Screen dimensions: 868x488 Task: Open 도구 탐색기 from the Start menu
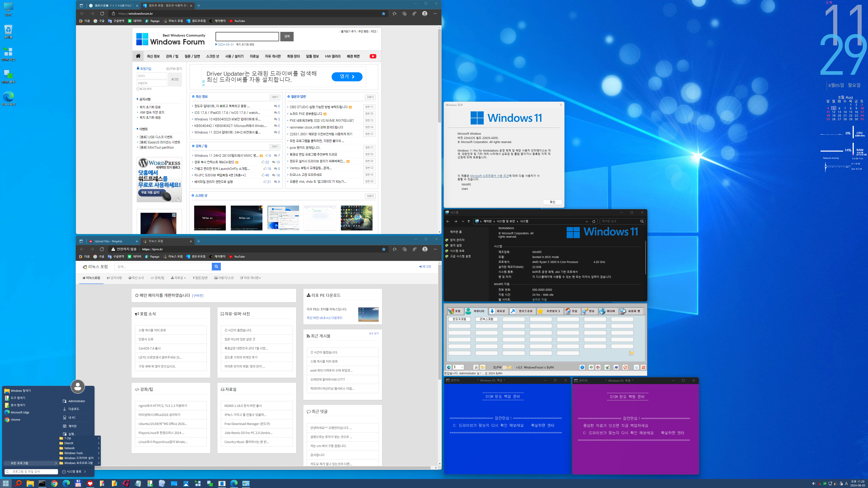[x=15, y=398]
